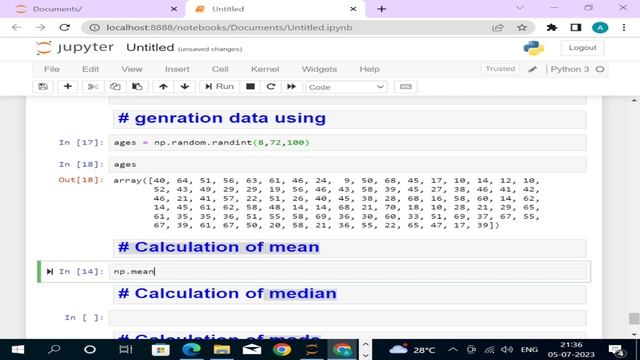Share this page icon in address bar
Screen dimensions: 640x360
click(498, 27)
